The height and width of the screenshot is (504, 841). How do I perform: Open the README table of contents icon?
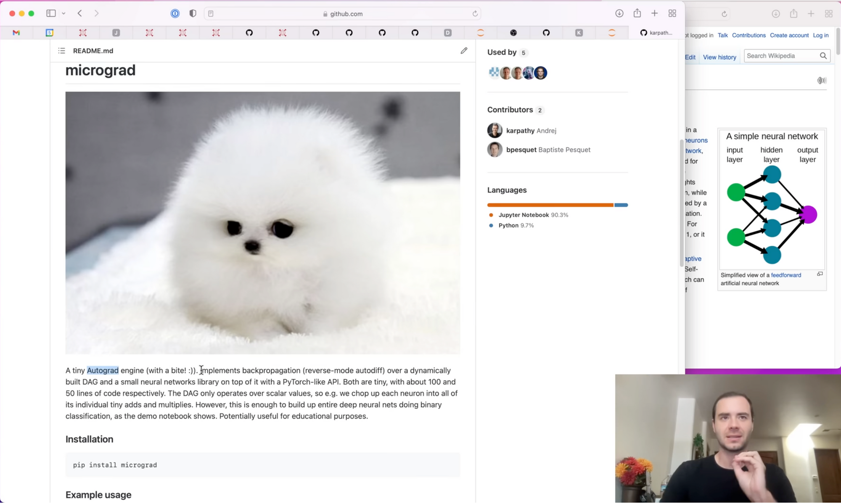(62, 51)
